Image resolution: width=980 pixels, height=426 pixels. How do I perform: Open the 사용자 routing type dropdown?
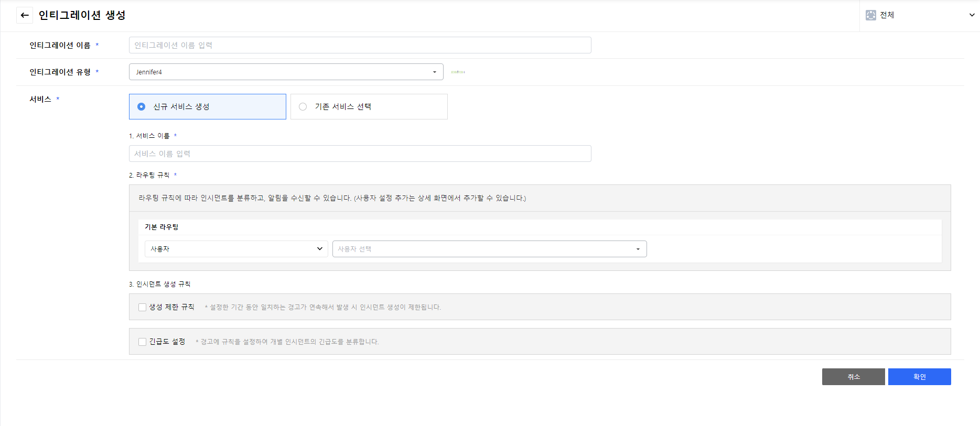coord(236,249)
